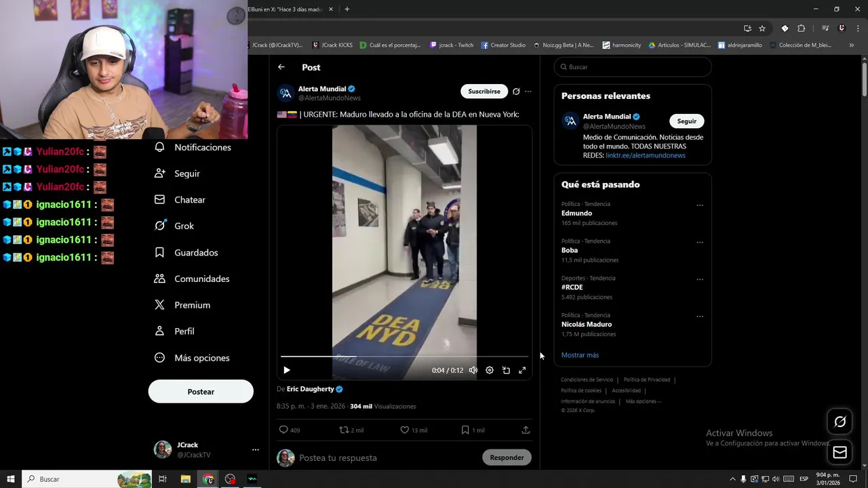Mute the video with the volume icon
This screenshot has width=868, height=488.
coord(473,370)
